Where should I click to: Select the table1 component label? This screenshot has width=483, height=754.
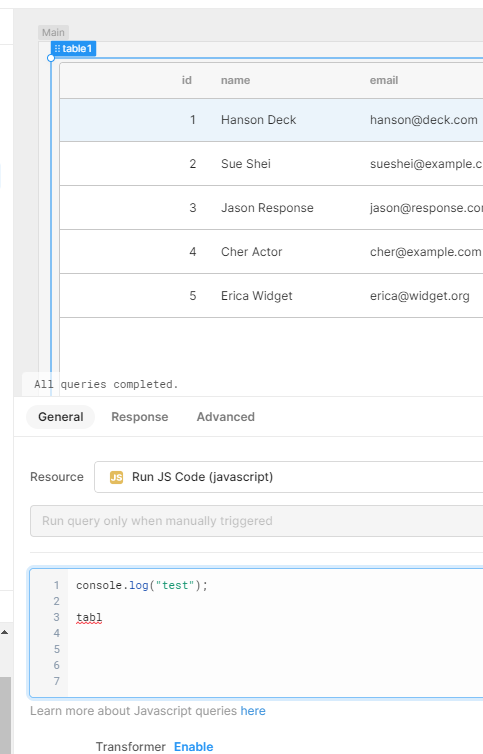[74, 49]
